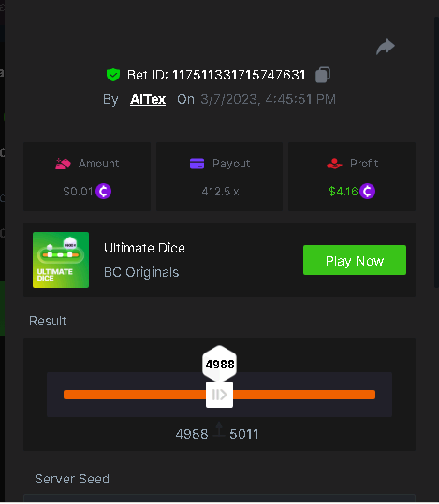Copy the Bet ID with copy icon
Viewport: 439px width, 504px height.
coord(323,75)
